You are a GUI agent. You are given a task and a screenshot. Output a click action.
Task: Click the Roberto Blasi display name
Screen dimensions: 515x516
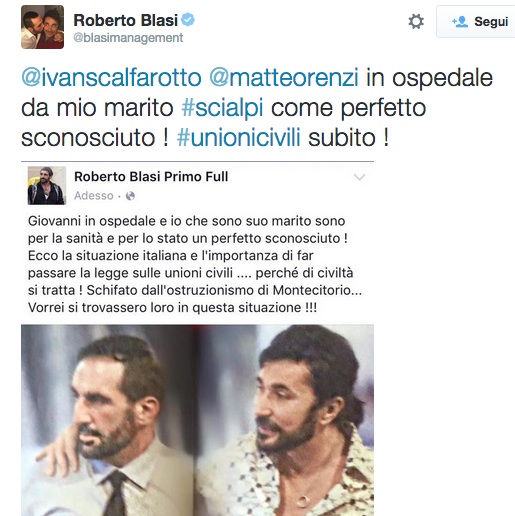(x=125, y=20)
